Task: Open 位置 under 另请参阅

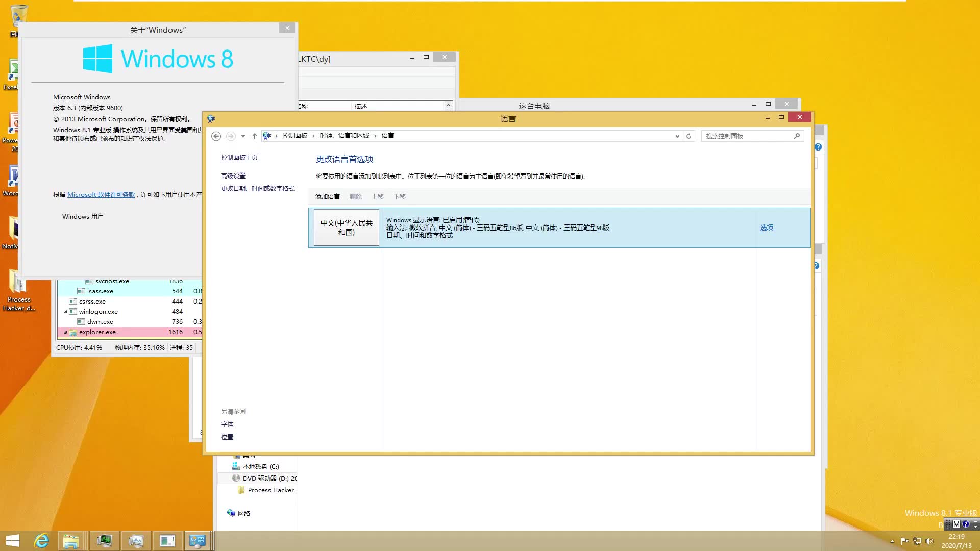Action: (x=227, y=437)
